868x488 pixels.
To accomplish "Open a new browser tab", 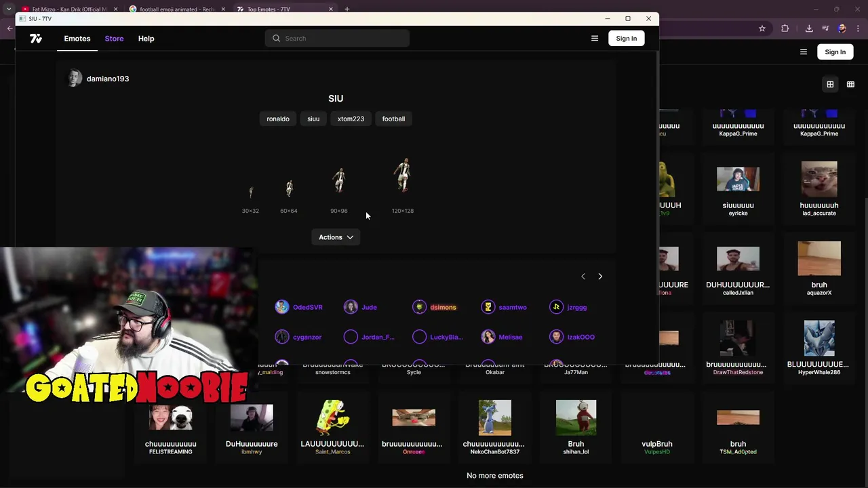I will (x=347, y=9).
